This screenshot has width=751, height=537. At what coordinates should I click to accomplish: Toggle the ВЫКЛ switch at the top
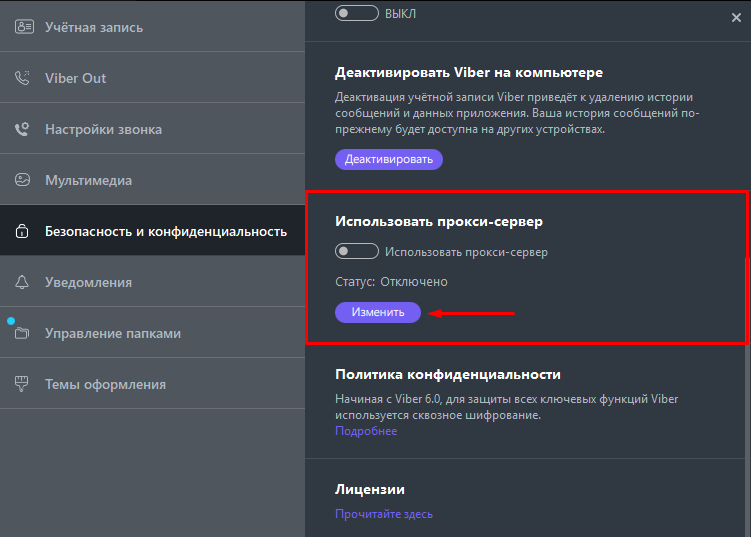(x=357, y=13)
